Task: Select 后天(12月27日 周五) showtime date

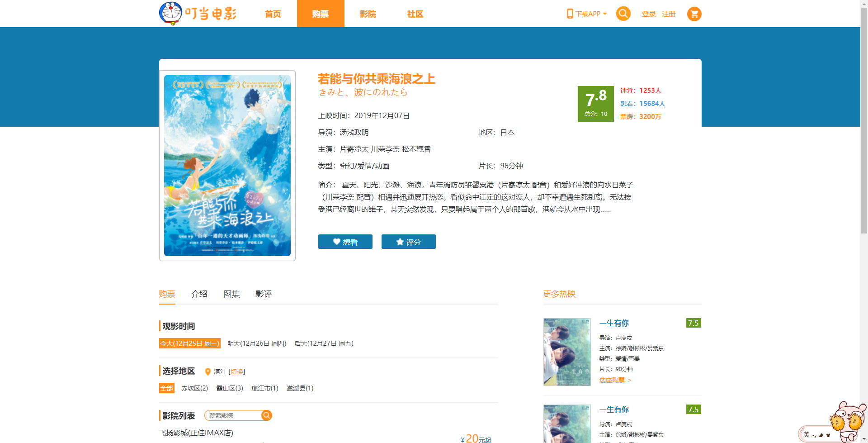Action: 324,343
